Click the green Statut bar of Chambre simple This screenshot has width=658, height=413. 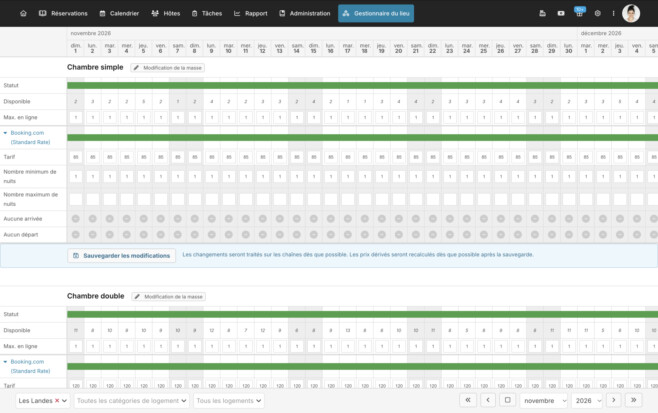click(363, 86)
